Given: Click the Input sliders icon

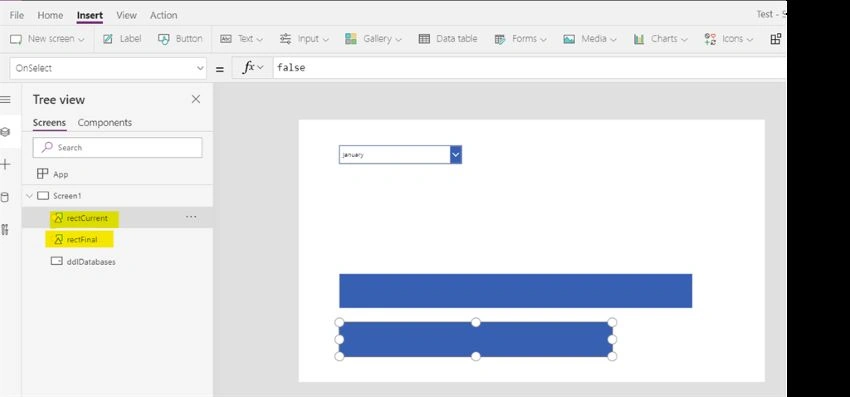Looking at the screenshot, I should (285, 39).
